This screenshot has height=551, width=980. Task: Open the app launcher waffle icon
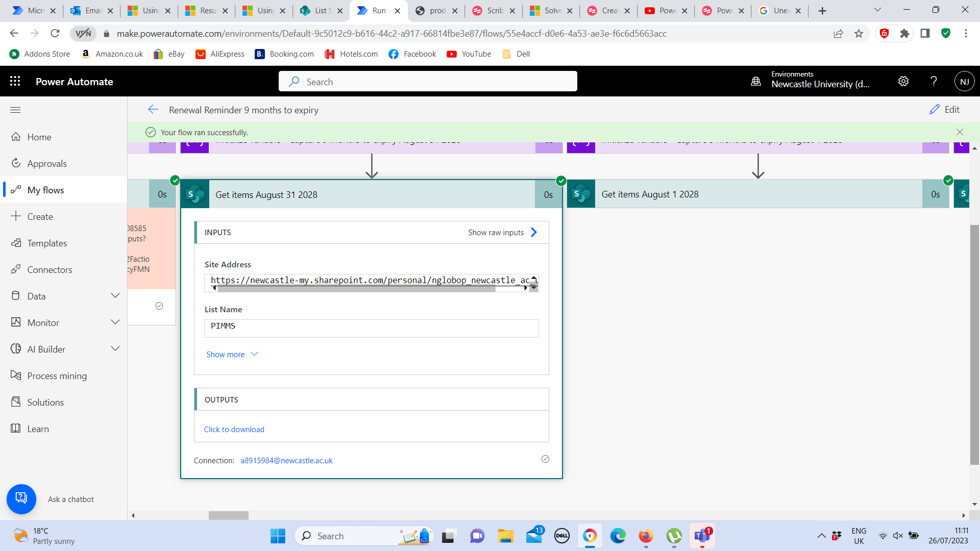[15, 81]
